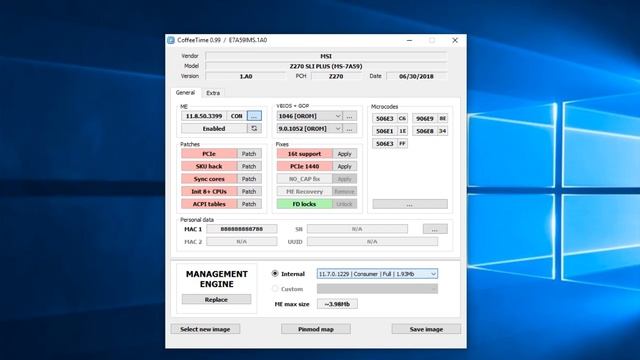Click microcode 506E8 34 entry
Viewport: 640px width, 360px height.
(430, 131)
